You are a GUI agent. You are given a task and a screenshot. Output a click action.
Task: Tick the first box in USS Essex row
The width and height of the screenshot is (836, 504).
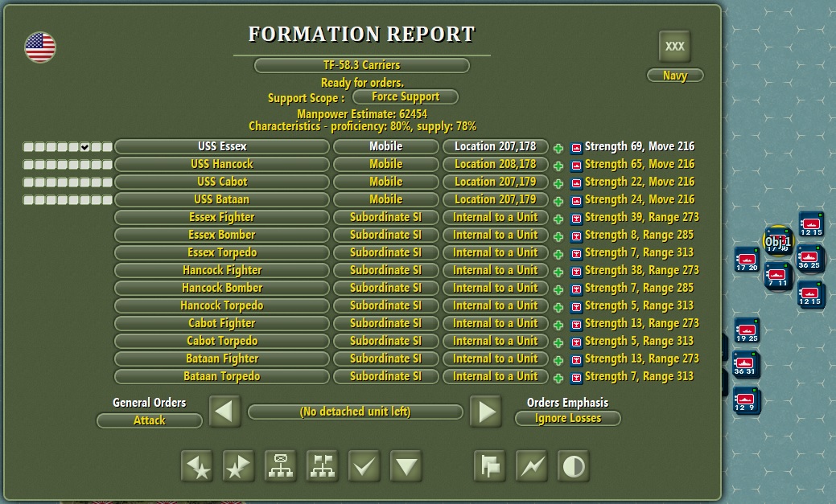tap(28, 147)
